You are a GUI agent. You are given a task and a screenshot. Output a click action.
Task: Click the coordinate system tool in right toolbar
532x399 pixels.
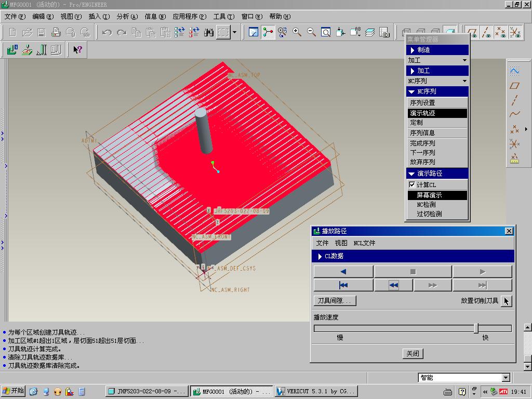pyautogui.click(x=514, y=144)
